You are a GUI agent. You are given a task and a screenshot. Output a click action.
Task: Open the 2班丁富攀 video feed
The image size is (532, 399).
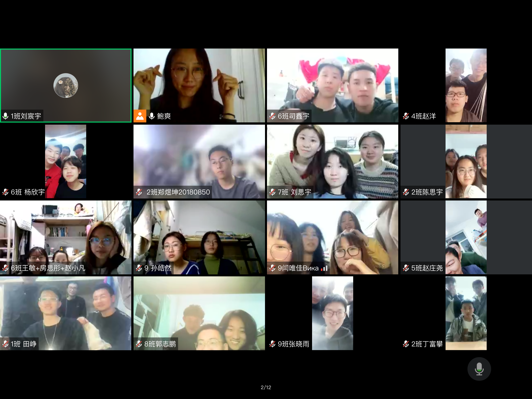tap(466, 313)
